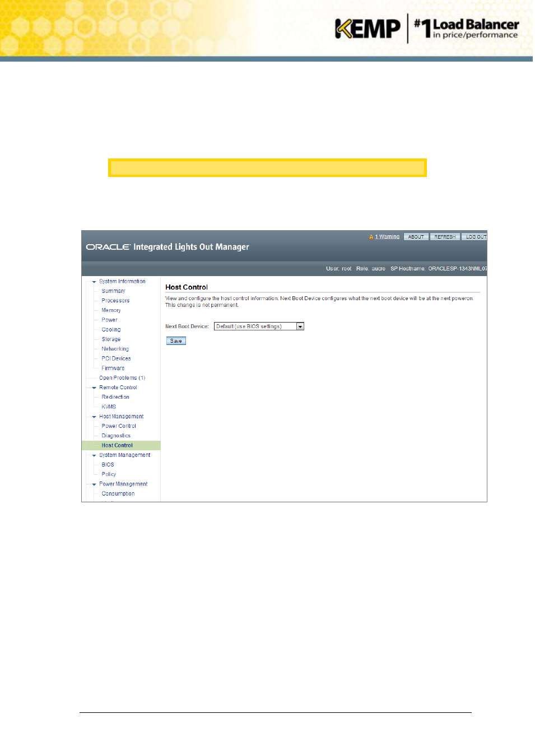Click the ABOUT button
The height and width of the screenshot is (756, 535).
click(416, 237)
